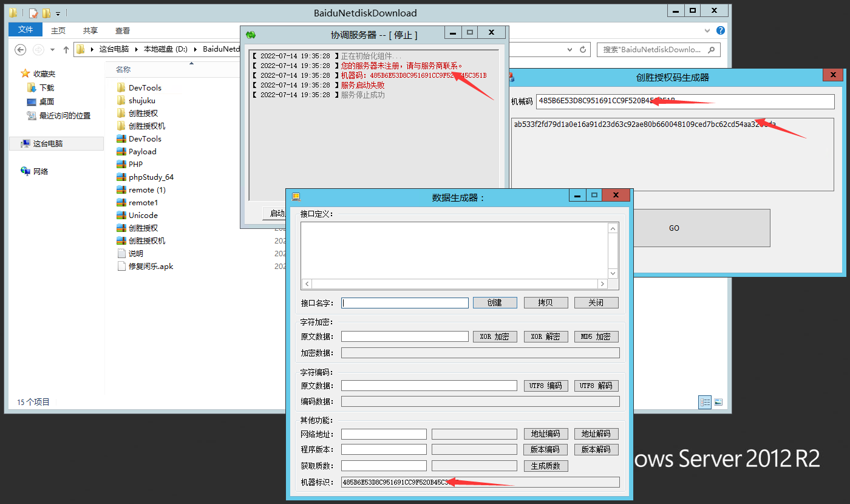Click the properties icon in quick access toolbar
This screenshot has width=850, height=504.
pyautogui.click(x=33, y=13)
